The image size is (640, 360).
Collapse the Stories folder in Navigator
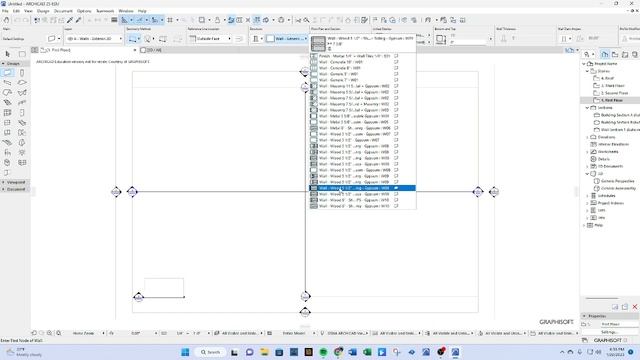click(x=587, y=71)
